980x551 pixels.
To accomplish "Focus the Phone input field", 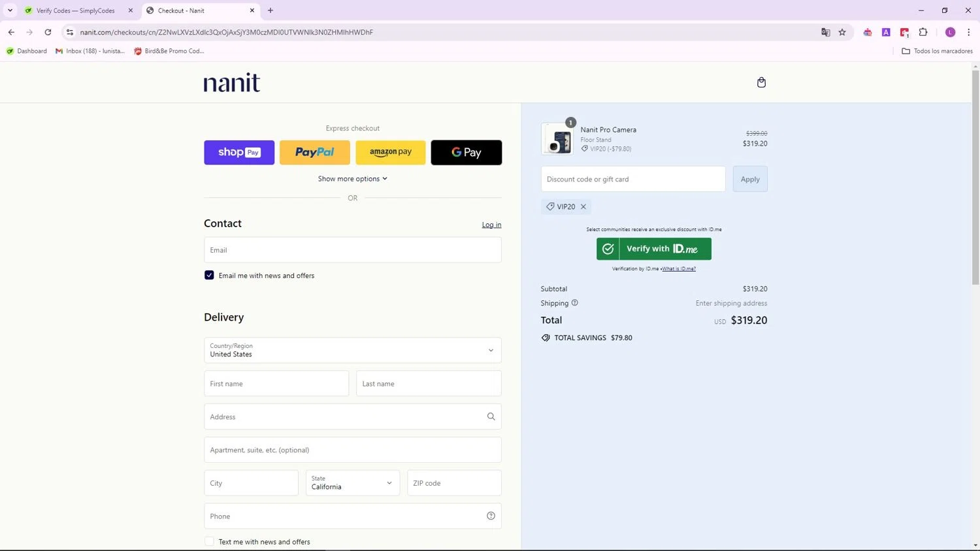I will [353, 516].
